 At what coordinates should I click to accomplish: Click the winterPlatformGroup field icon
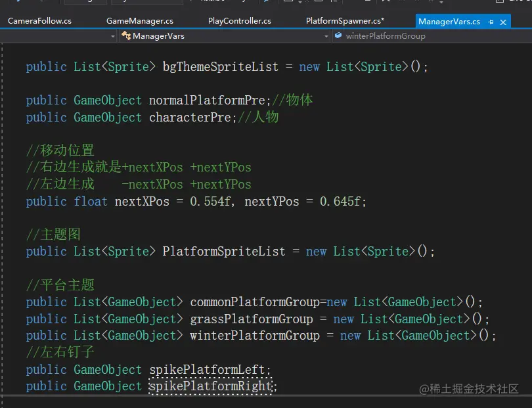338,35
